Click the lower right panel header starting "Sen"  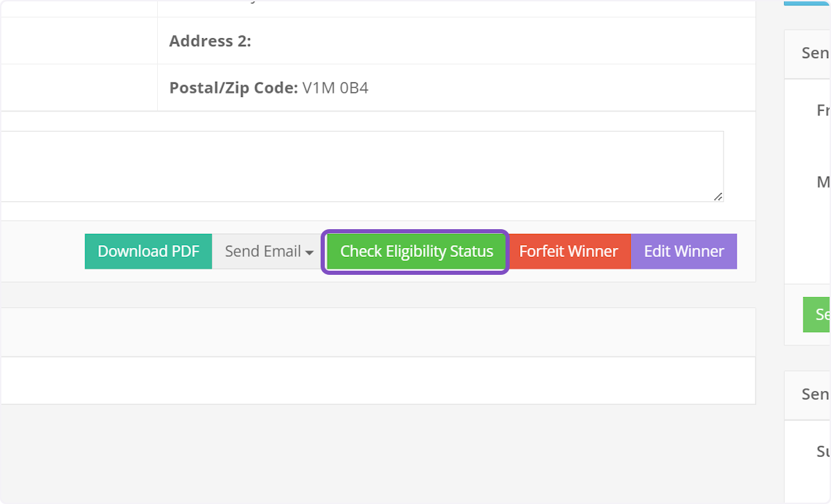point(816,394)
